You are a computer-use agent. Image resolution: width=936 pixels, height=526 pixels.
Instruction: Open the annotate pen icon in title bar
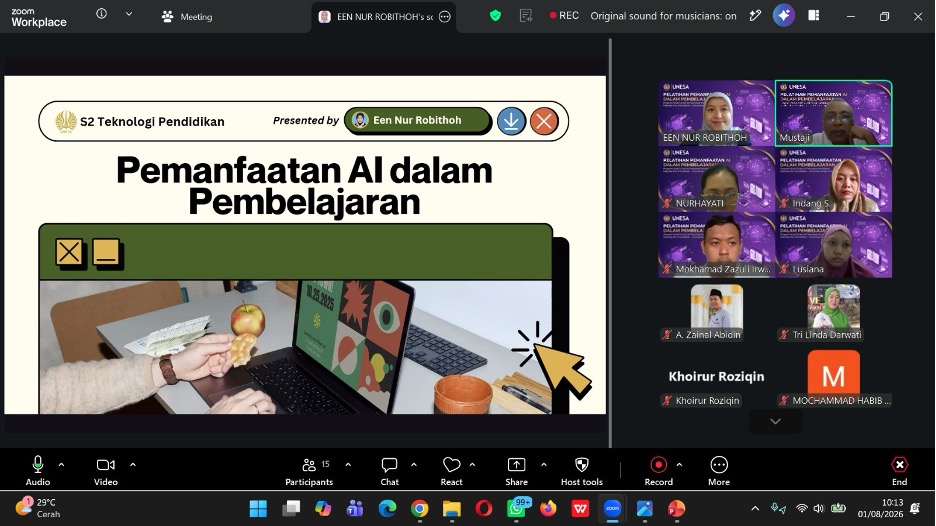click(755, 16)
